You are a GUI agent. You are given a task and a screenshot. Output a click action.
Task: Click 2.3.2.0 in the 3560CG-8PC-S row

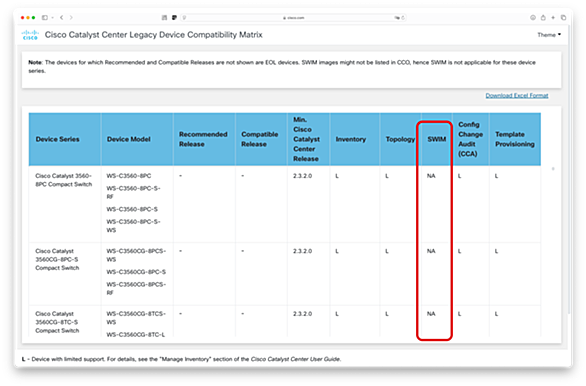pos(302,251)
